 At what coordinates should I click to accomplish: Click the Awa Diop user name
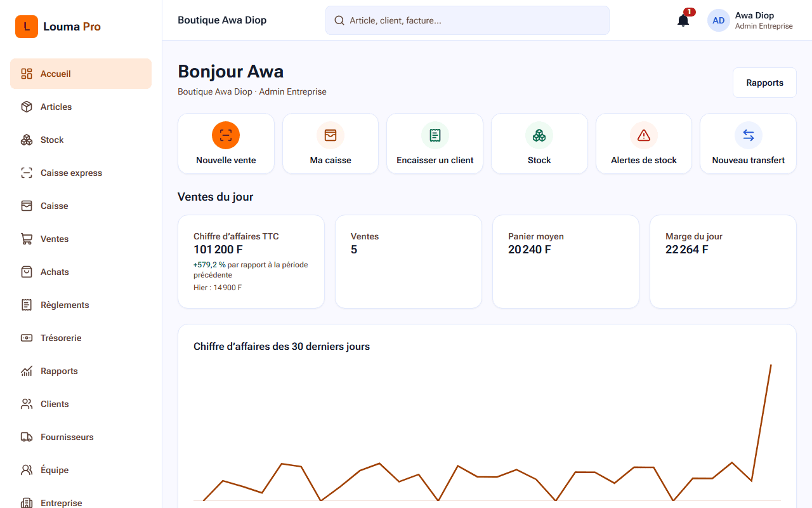754,15
